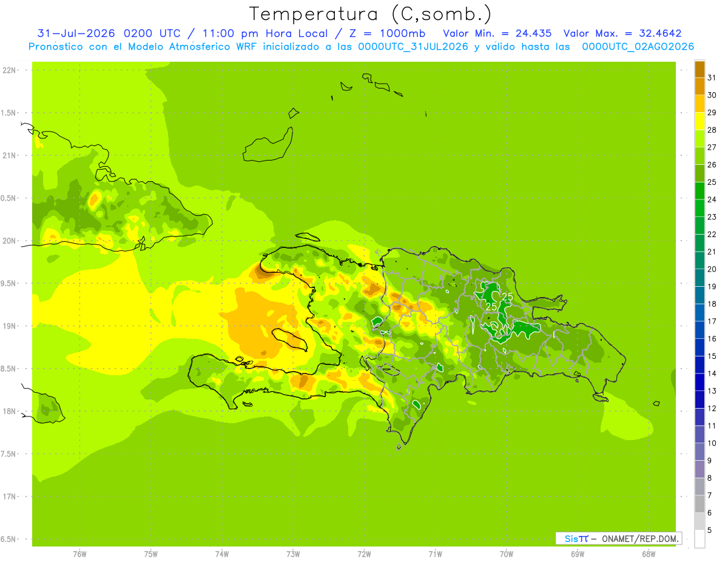This screenshot has width=728, height=562.
Task: Click legend swatch between 24 and 25
Action: coord(699,190)
